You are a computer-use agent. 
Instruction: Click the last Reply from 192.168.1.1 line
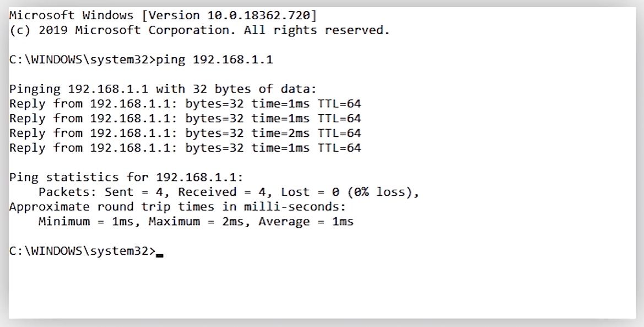[x=185, y=148]
